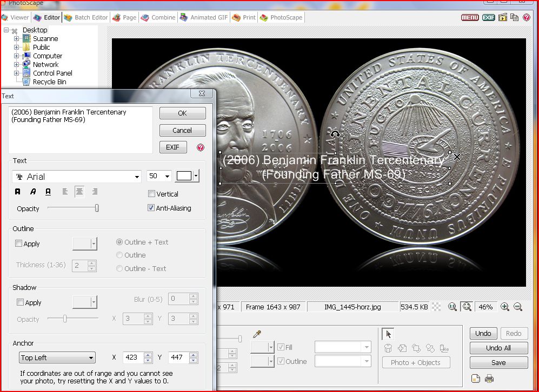
Task: Click the Undo All button
Action: pyautogui.click(x=498, y=348)
